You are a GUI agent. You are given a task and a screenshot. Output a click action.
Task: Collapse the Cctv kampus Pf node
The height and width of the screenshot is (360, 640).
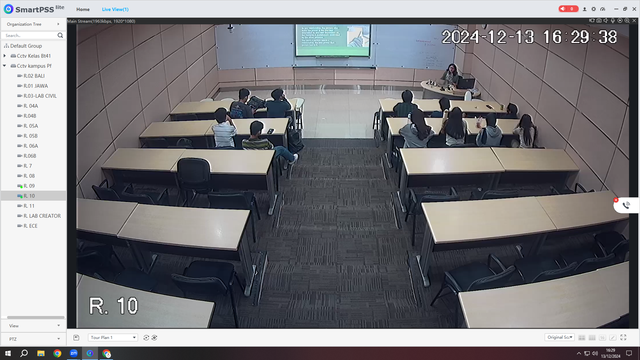4,66
